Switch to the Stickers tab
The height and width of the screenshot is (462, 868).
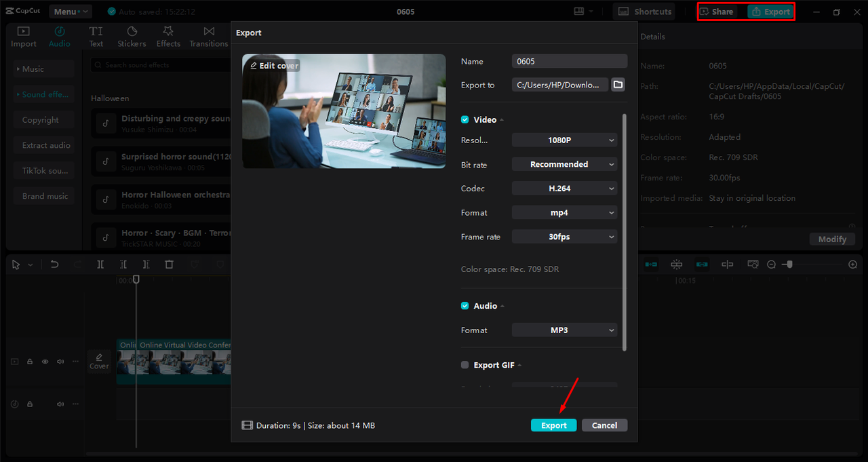point(132,37)
